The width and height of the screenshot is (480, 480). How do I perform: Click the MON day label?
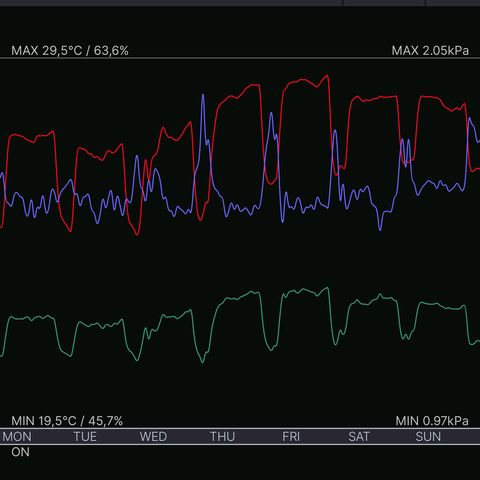click(17, 437)
